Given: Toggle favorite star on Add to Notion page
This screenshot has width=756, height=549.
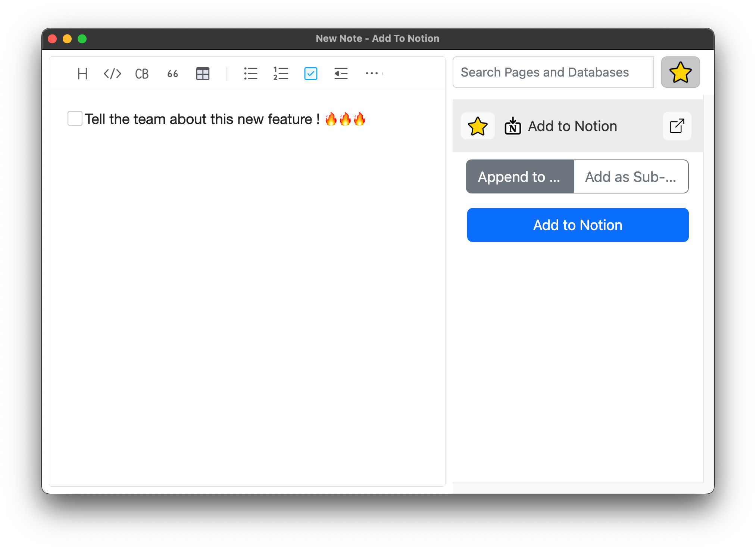Looking at the screenshot, I should (478, 126).
